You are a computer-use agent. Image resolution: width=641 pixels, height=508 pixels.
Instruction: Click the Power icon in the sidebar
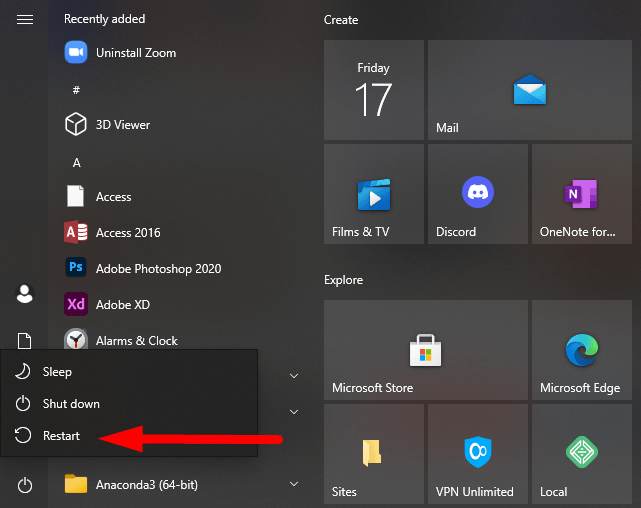pyautogui.click(x=25, y=485)
